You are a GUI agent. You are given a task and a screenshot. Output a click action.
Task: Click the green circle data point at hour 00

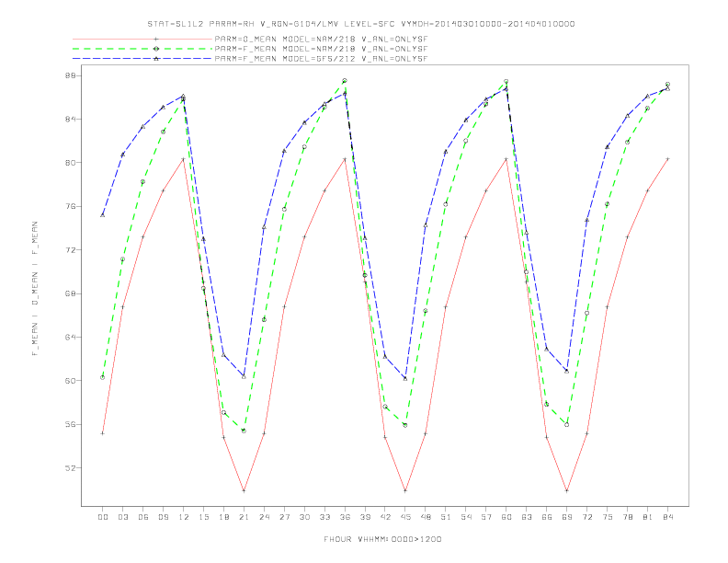point(103,377)
